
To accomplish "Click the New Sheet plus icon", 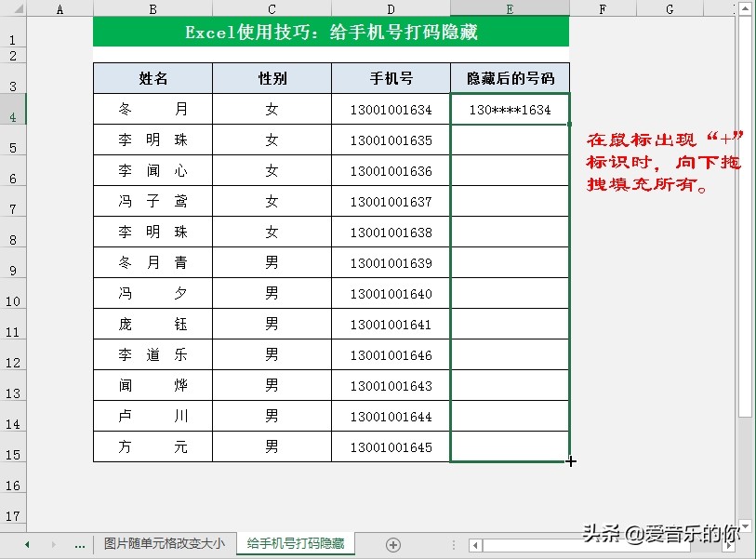I will click(x=392, y=545).
